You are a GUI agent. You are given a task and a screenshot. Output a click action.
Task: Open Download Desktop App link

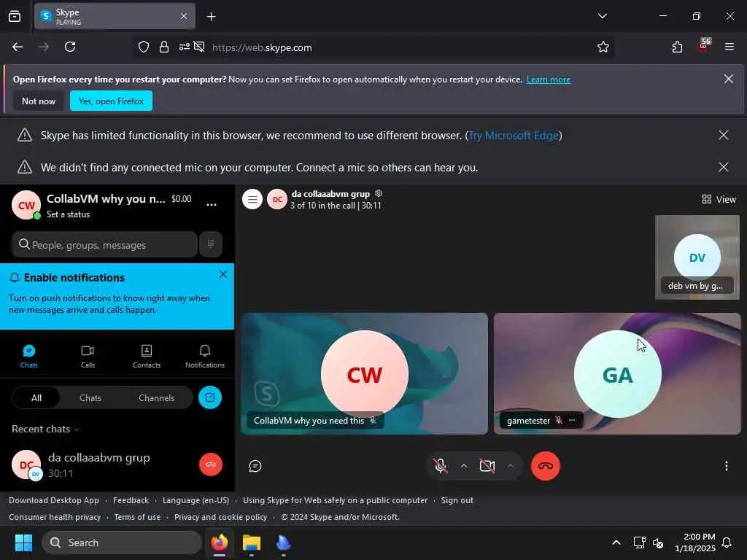coord(54,500)
